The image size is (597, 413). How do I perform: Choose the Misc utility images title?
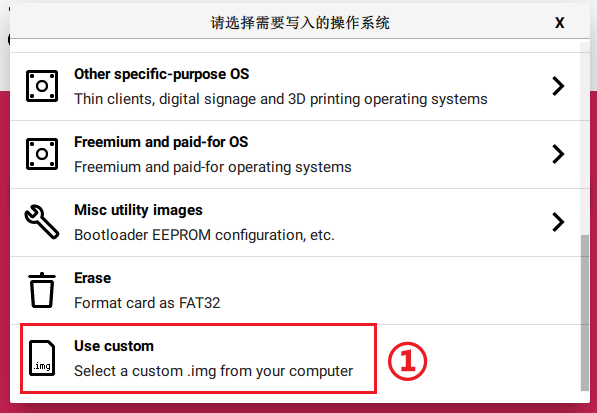pos(138,210)
